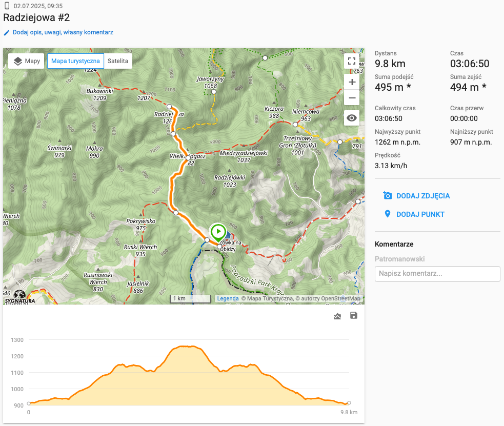This screenshot has height=426, width=504.
Task: Toggle elevation profile chart mode icon
Action: click(337, 316)
